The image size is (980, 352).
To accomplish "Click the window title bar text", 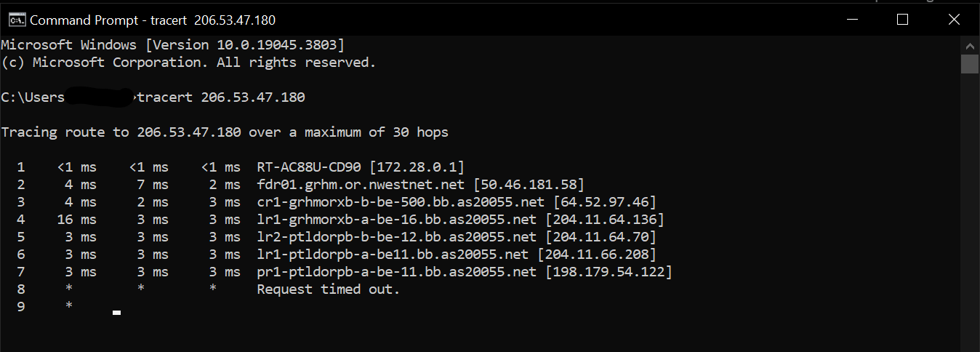I will tap(153, 20).
